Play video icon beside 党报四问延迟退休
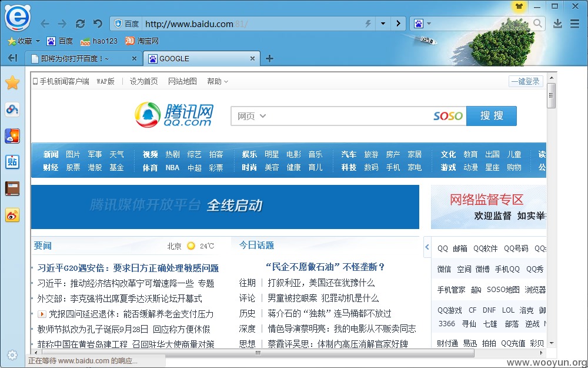 [x=42, y=314]
